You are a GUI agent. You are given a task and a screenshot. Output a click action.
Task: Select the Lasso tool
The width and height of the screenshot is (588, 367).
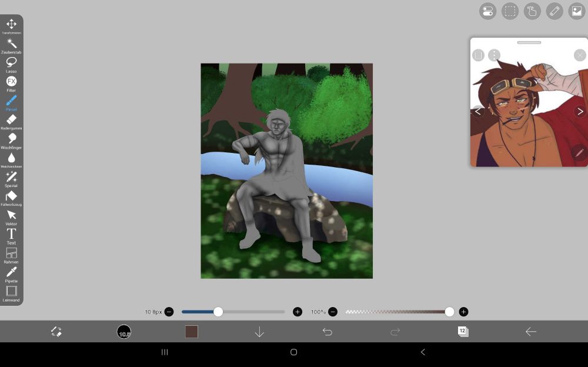tap(11, 62)
